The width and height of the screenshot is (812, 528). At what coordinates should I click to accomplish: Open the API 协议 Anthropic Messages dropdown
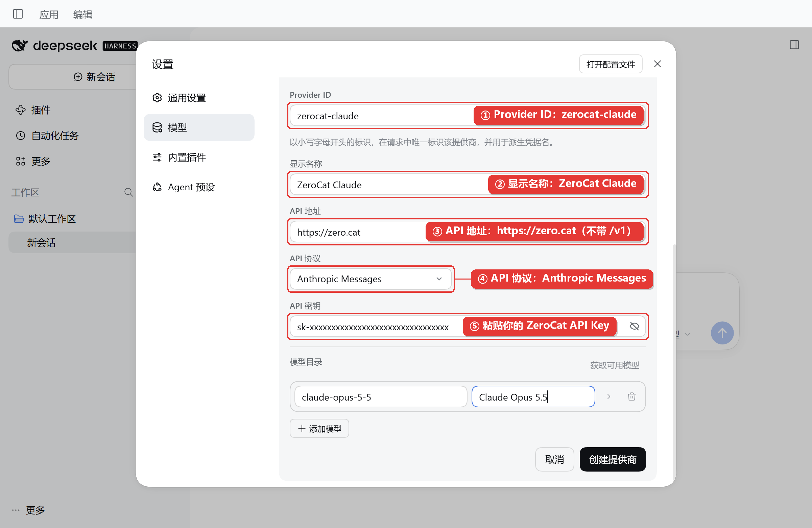[x=371, y=279]
